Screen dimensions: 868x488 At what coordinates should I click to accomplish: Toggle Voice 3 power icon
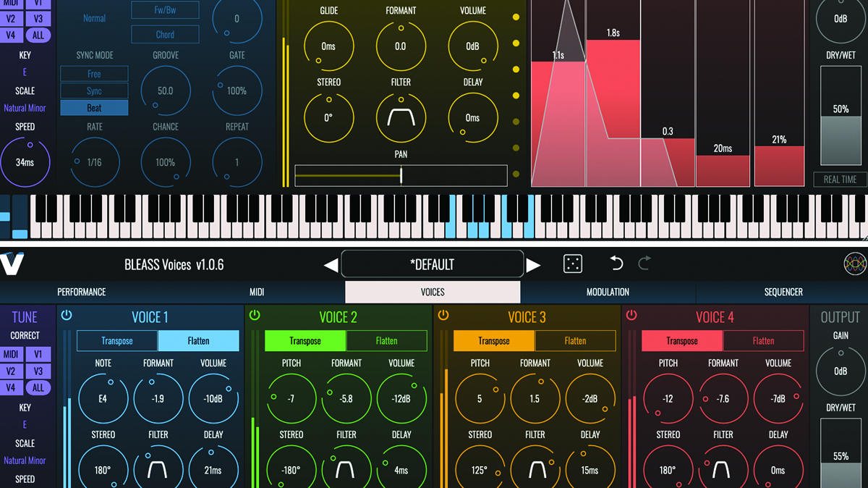[443, 315]
